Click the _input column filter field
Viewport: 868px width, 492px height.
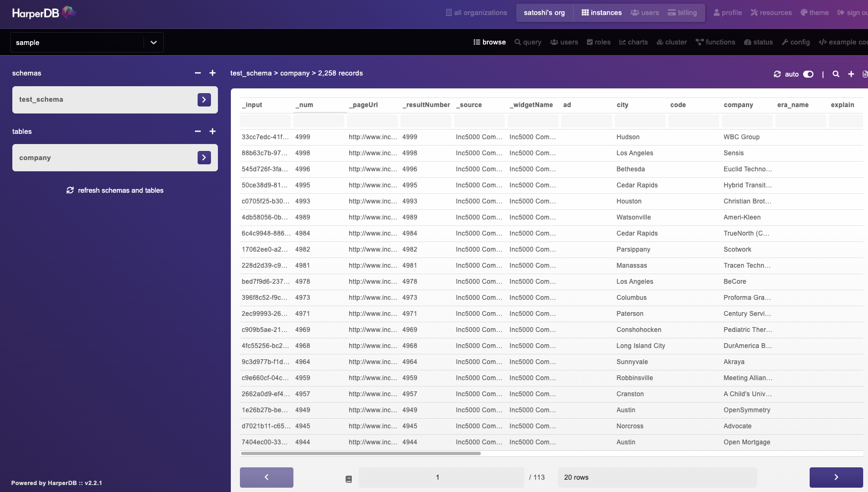point(266,121)
